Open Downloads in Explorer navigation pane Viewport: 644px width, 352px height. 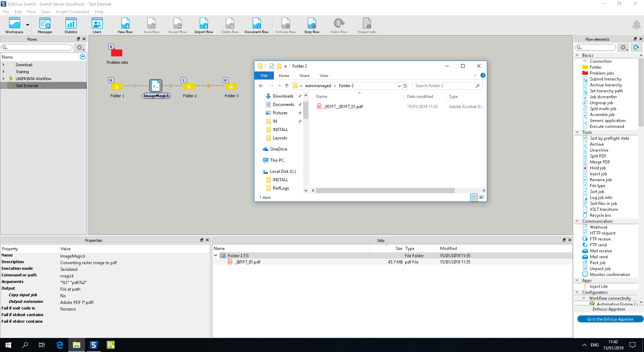283,96
